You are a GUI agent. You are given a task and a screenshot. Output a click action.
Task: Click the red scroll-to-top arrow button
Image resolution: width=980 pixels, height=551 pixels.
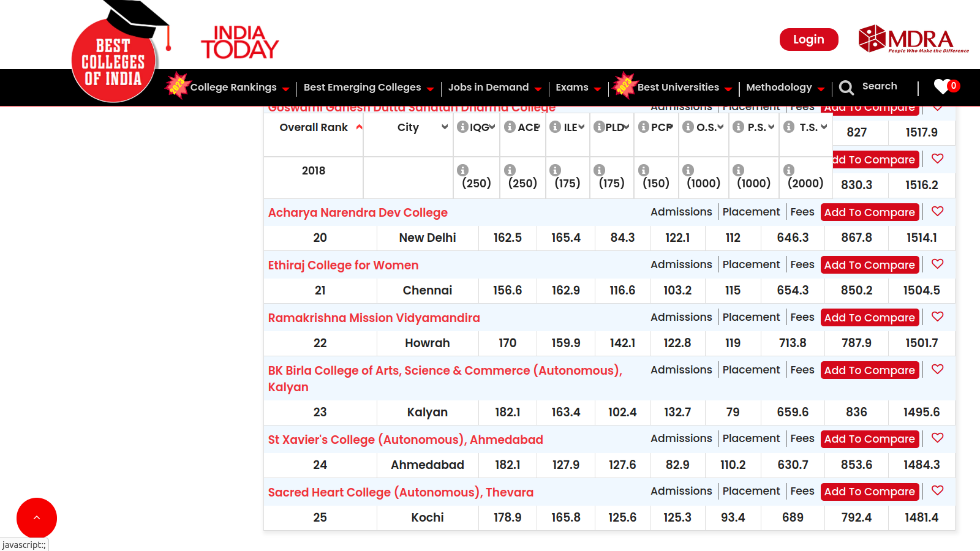pos(37,518)
